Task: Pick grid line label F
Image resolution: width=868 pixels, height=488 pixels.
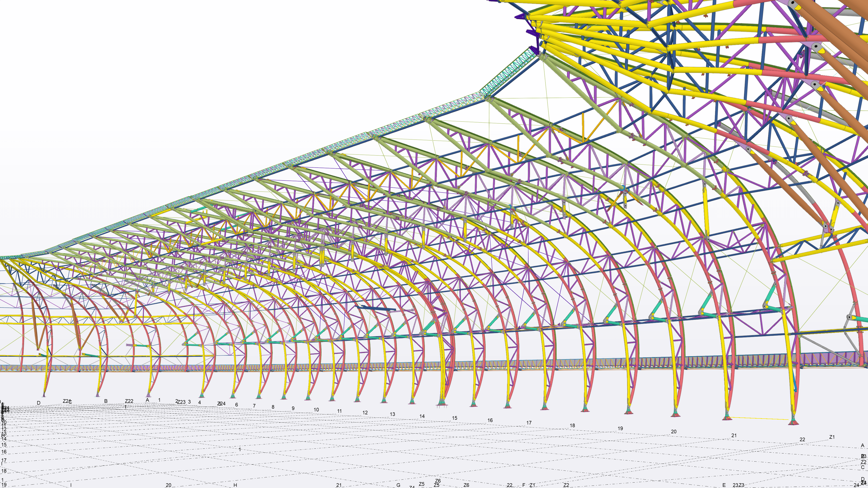Action: click(524, 485)
